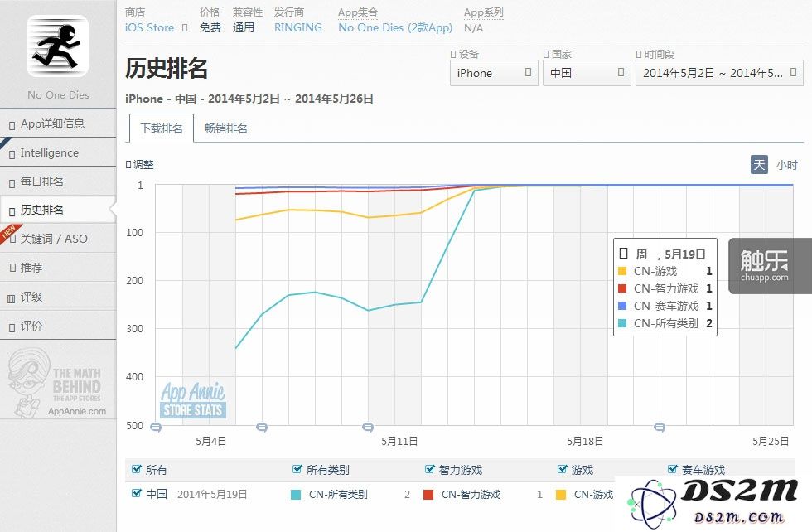Viewport: 812px width, 532px height.
Task: Open App详细信息 in the sidebar
Action: 58,123
